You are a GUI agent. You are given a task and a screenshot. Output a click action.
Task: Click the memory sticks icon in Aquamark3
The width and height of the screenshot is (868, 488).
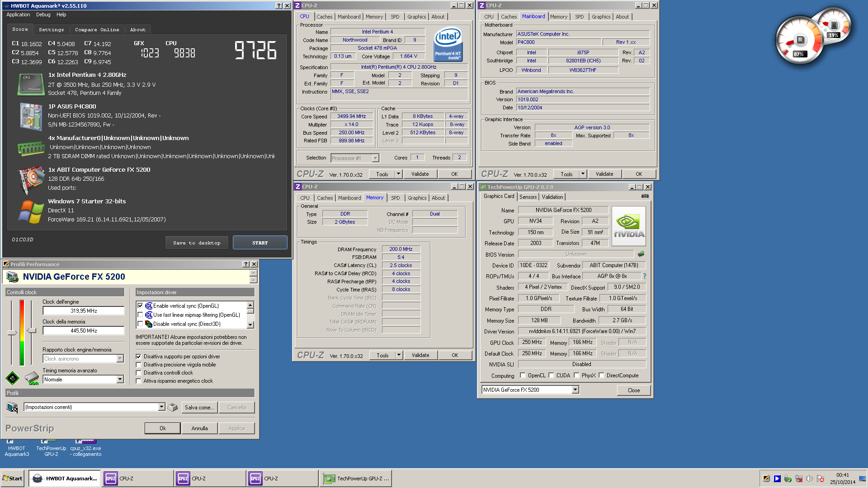coord(31,148)
